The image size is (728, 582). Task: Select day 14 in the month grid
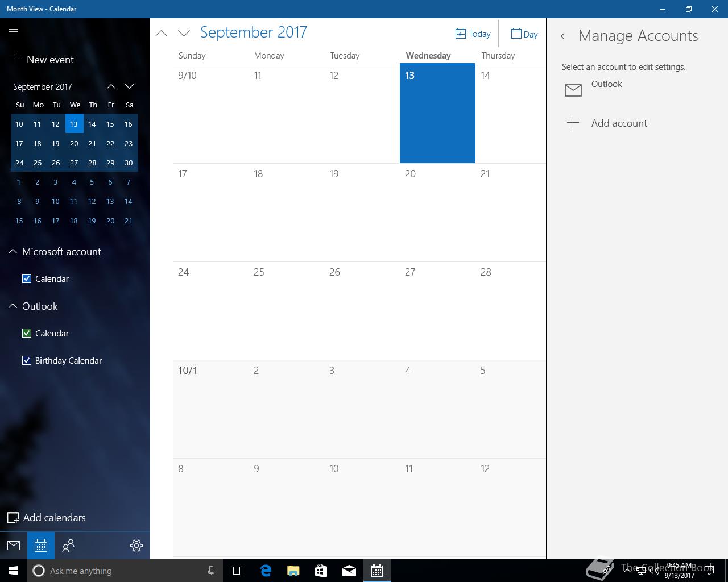(x=510, y=114)
